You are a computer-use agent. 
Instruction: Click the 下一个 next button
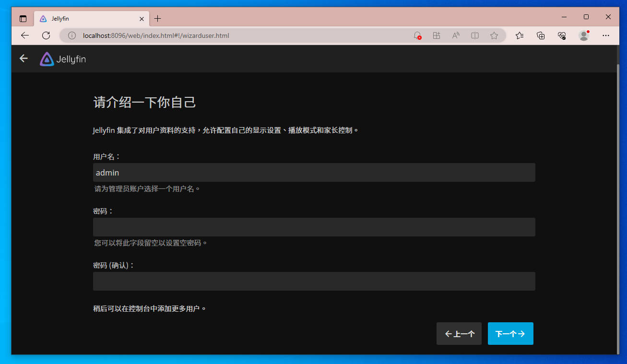click(510, 334)
